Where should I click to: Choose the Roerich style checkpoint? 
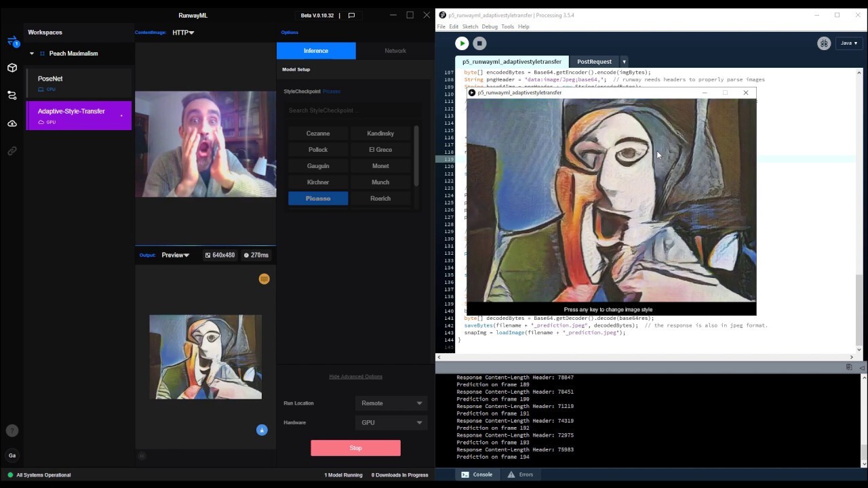tap(380, 199)
